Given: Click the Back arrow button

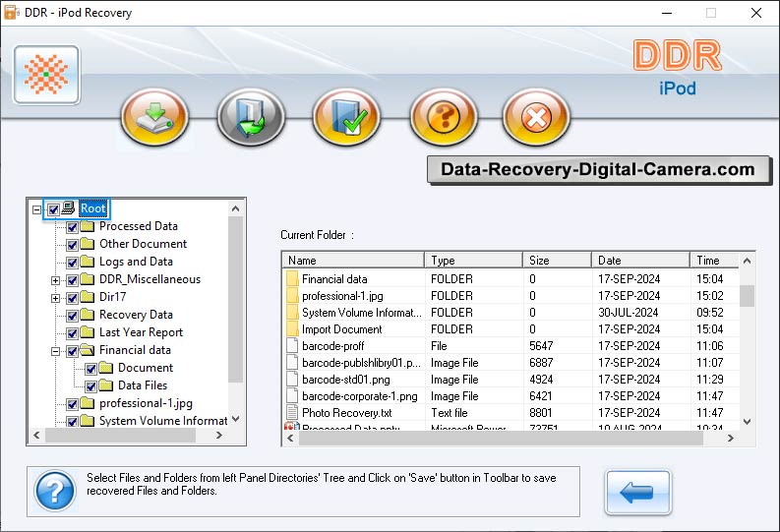Looking at the screenshot, I should pos(637,493).
